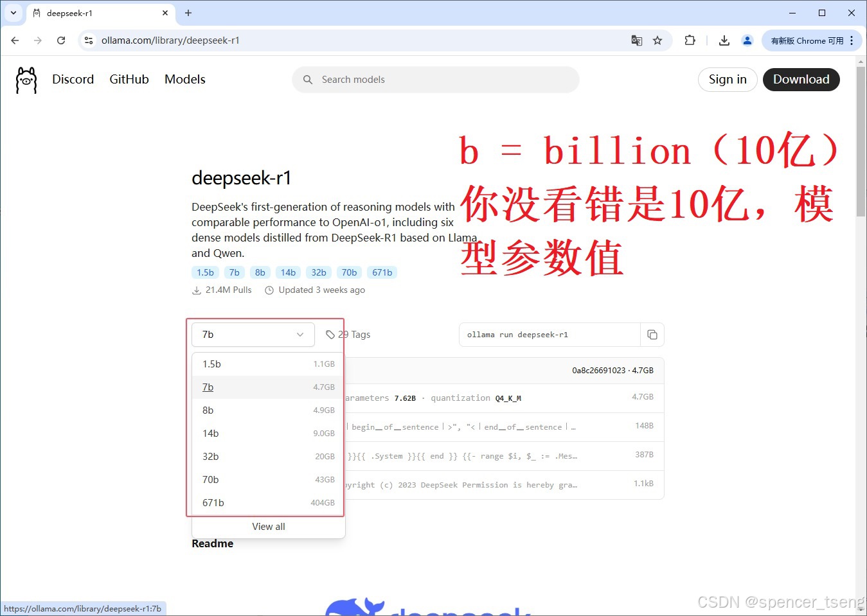The height and width of the screenshot is (616, 867).
Task: Click the Sign in button
Action: (728, 80)
